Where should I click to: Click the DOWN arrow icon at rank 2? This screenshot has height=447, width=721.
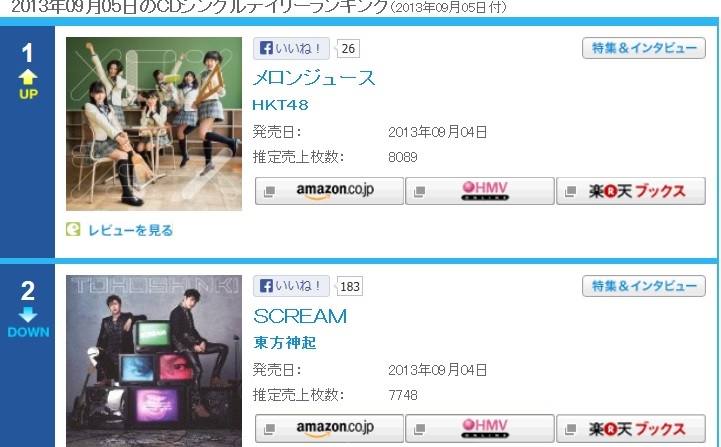tap(28, 315)
